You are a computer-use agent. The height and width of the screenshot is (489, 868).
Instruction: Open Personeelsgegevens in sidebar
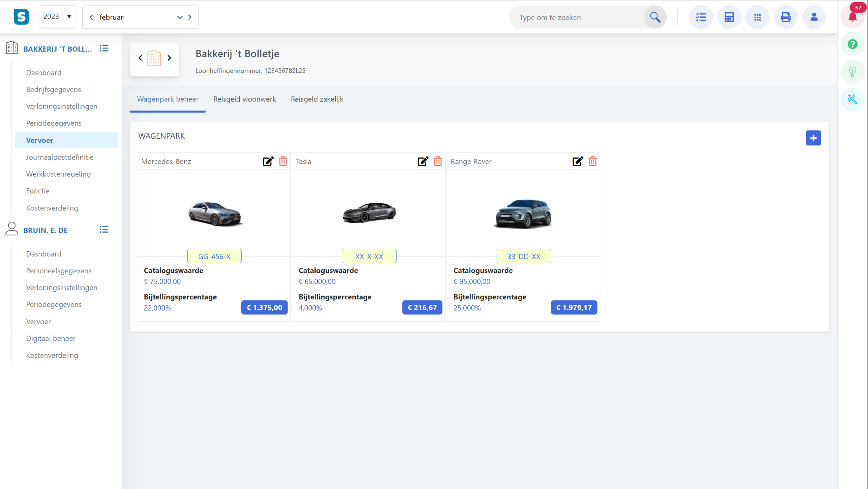(x=59, y=271)
